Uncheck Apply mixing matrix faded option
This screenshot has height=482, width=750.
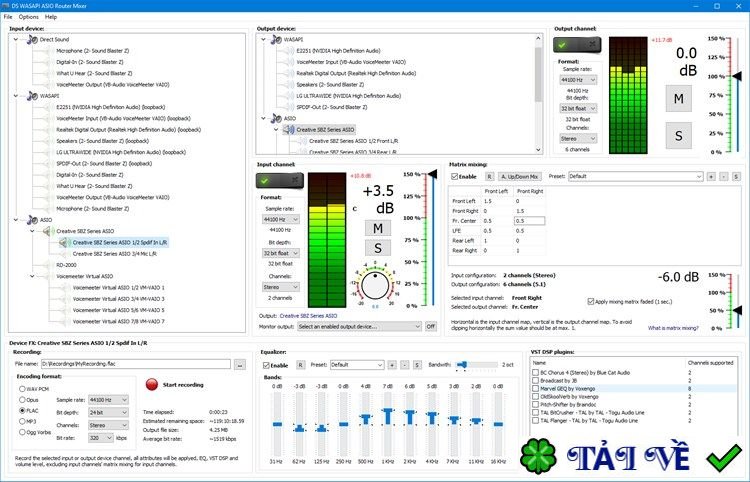click(591, 302)
